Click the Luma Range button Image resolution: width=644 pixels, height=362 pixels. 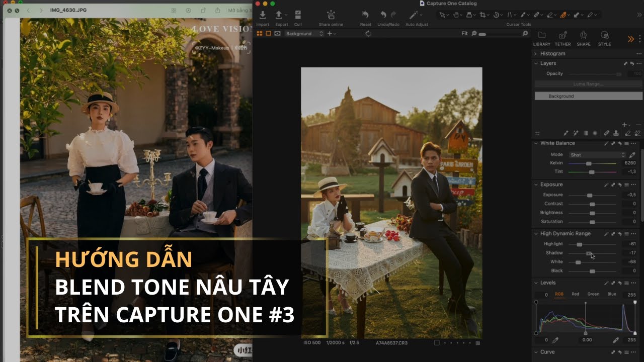(588, 84)
